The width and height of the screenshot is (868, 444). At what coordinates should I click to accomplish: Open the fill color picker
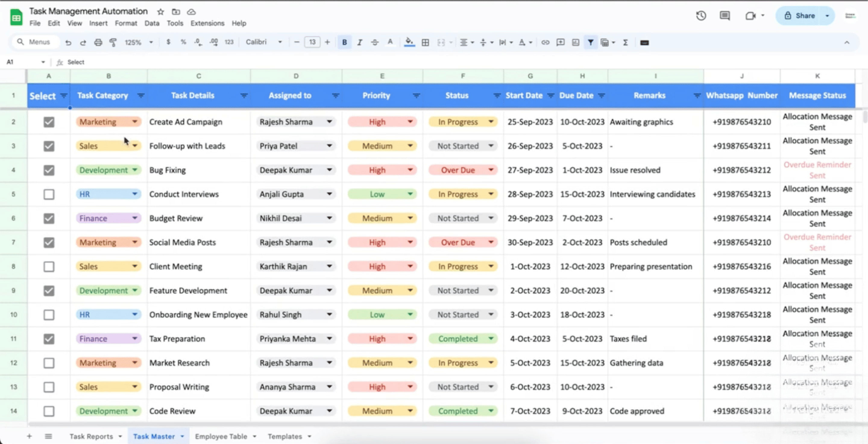pyautogui.click(x=409, y=42)
